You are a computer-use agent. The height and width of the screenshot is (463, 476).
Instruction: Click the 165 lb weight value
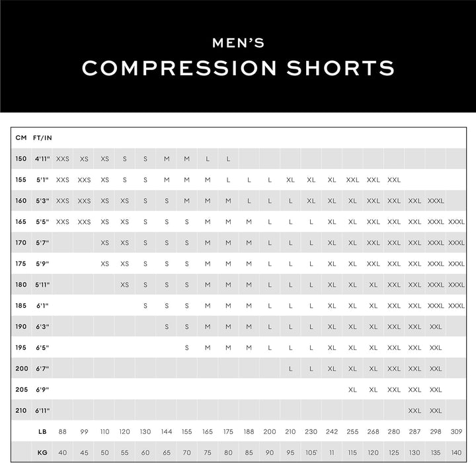pyautogui.click(x=208, y=431)
